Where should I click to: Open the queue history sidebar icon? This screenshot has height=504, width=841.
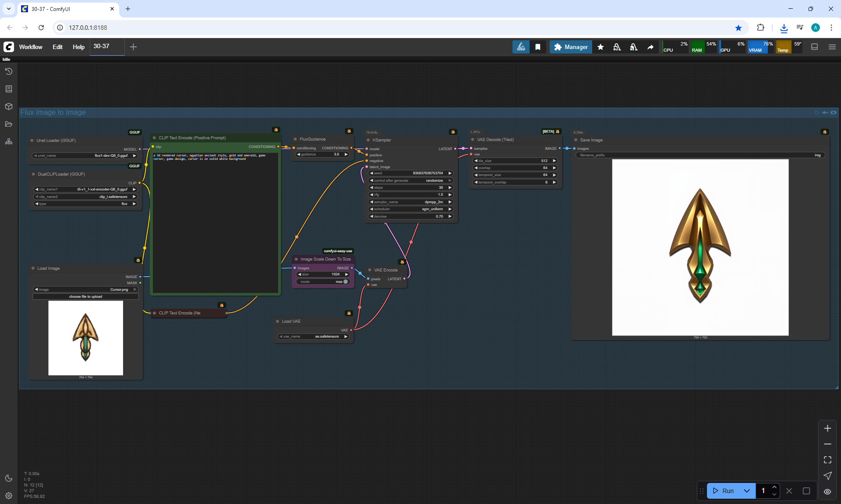[x=9, y=71]
